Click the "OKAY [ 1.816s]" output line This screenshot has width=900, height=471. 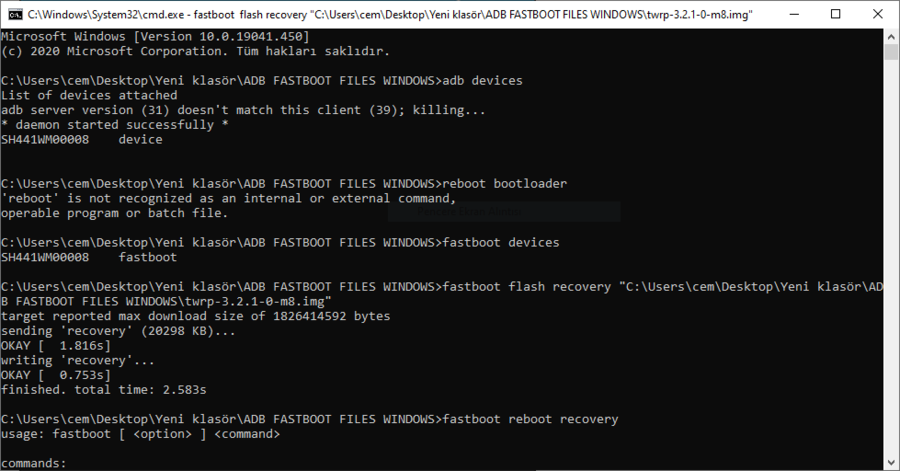54,345
